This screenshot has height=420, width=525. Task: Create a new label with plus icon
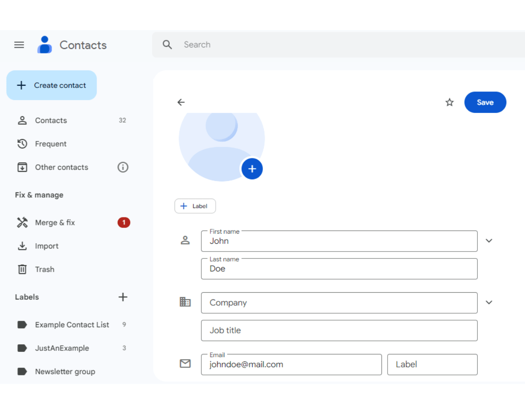pyautogui.click(x=123, y=297)
